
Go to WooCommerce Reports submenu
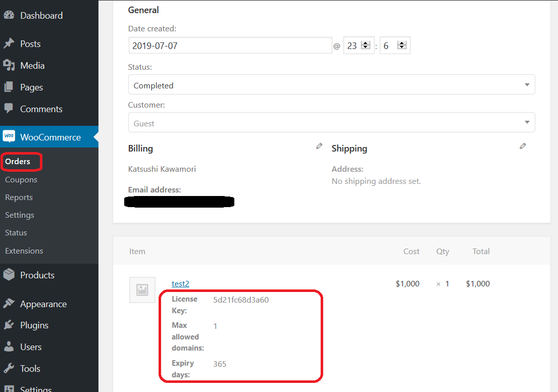coord(19,197)
